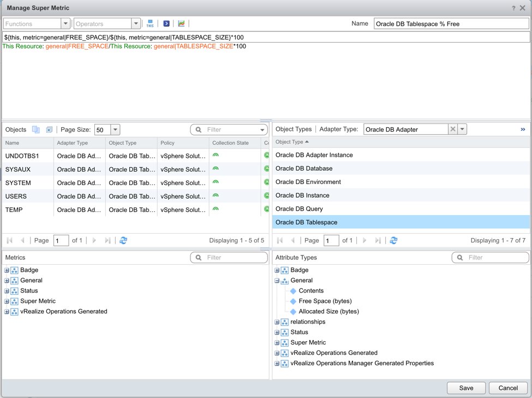Image resolution: width=532 pixels, height=398 pixels.
Task: Select Allocated Size (bytes) attribute
Action: (x=329, y=311)
